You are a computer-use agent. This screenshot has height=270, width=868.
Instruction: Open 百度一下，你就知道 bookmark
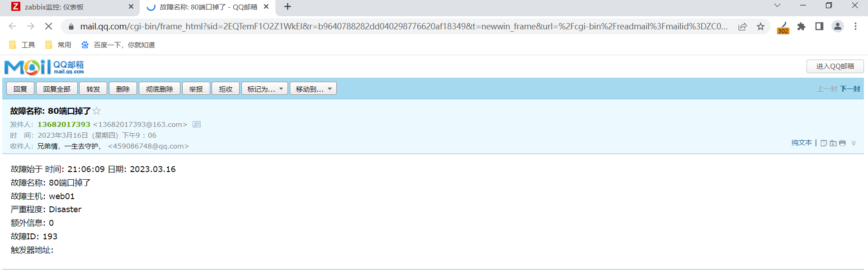(118, 45)
